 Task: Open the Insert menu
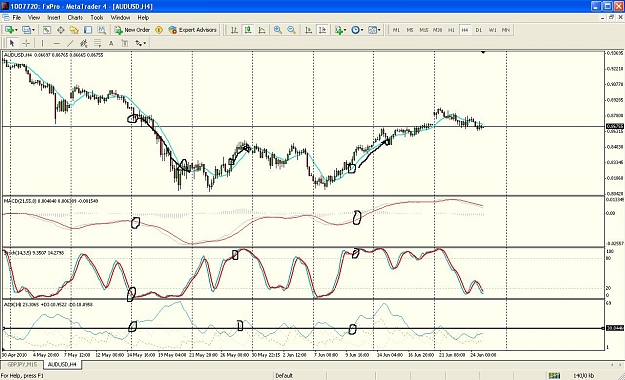(x=54, y=18)
